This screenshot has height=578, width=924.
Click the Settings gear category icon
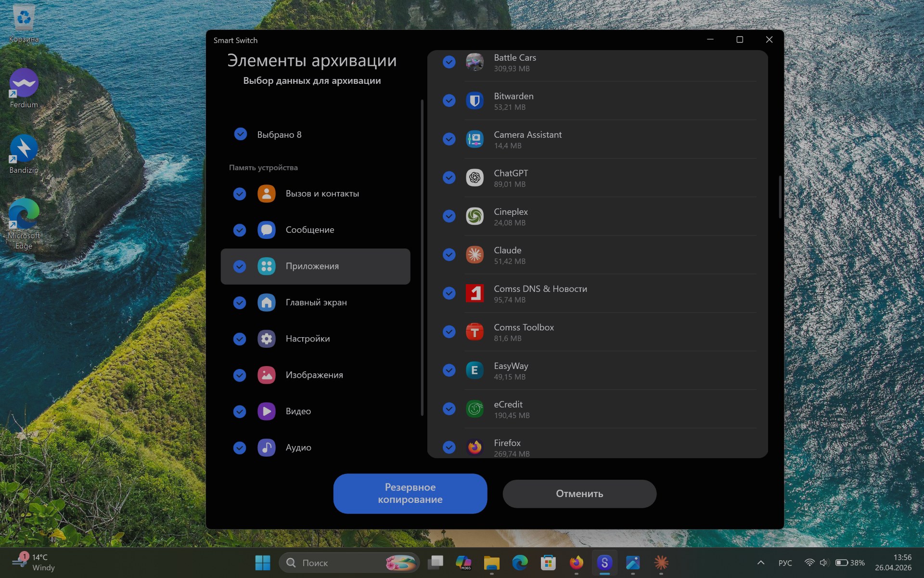tap(266, 339)
